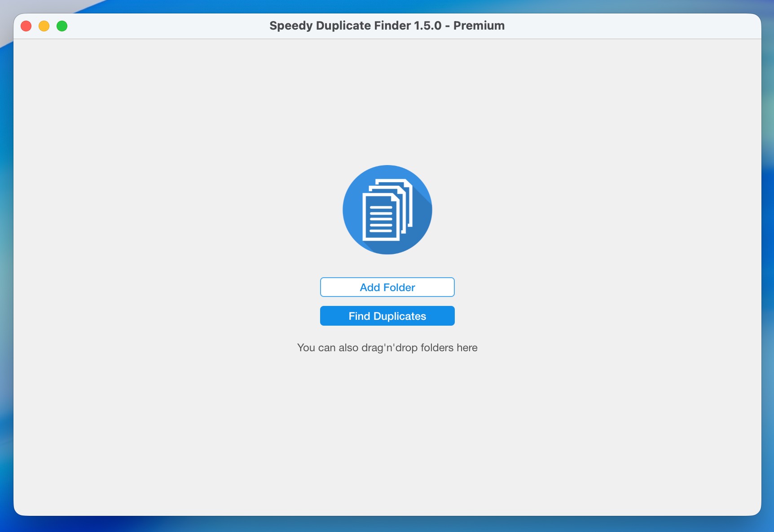This screenshot has width=774, height=532.
Task: Click the drag'n'drop folders hint text
Action: point(387,348)
